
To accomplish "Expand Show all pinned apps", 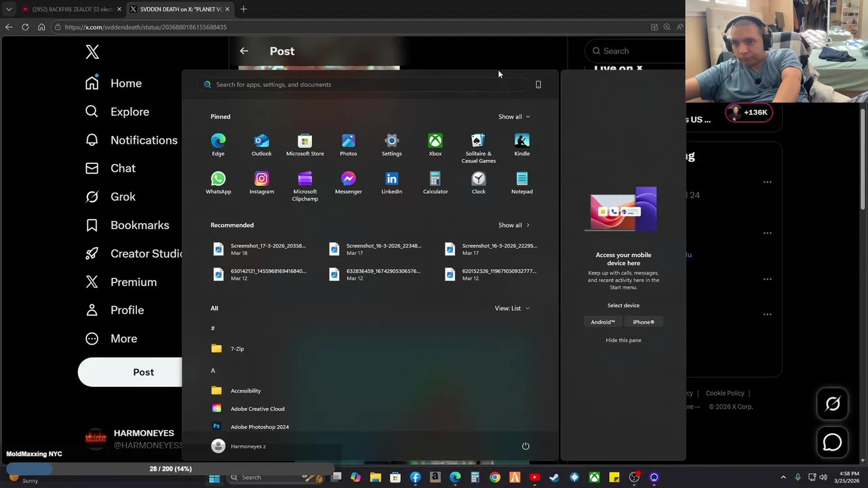I will [514, 117].
